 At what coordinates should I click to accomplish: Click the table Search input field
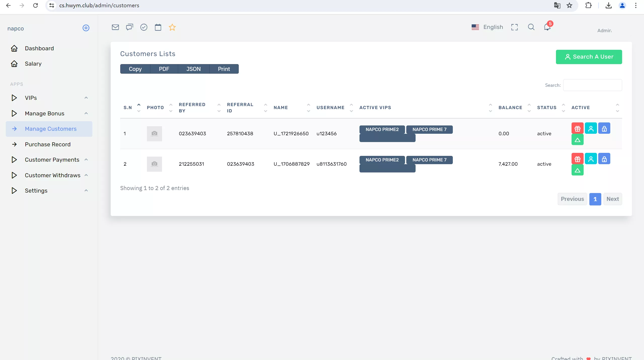coord(592,85)
